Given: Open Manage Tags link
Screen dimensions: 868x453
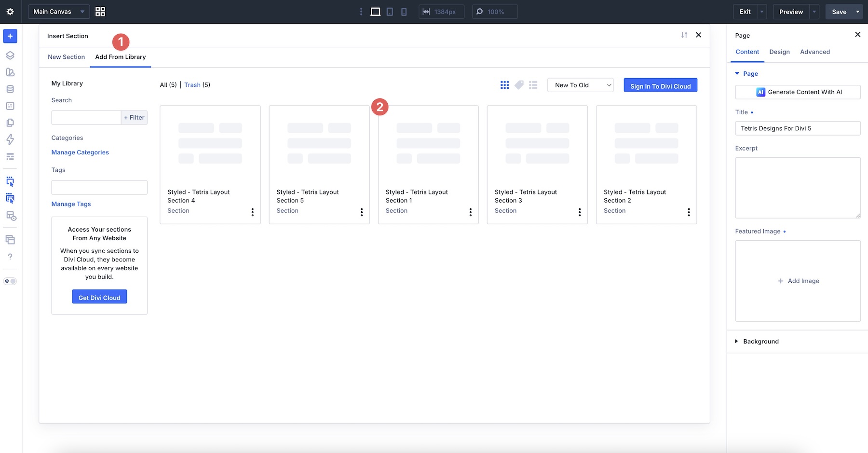Looking at the screenshot, I should pyautogui.click(x=71, y=204).
